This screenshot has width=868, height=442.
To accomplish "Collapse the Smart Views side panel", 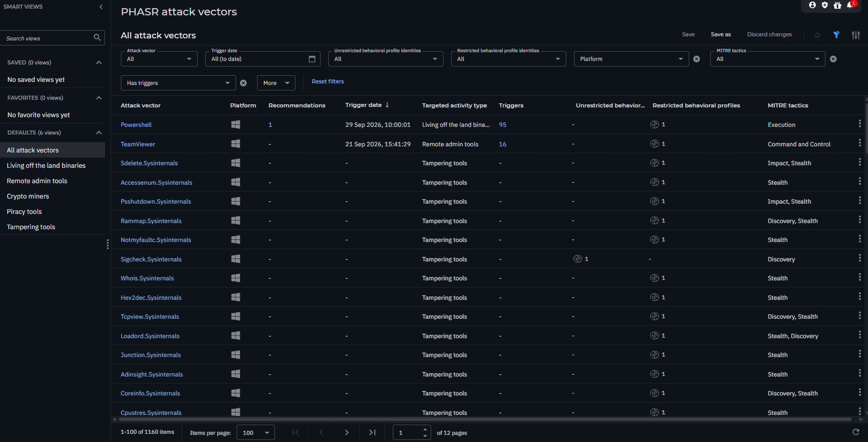I will click(101, 7).
